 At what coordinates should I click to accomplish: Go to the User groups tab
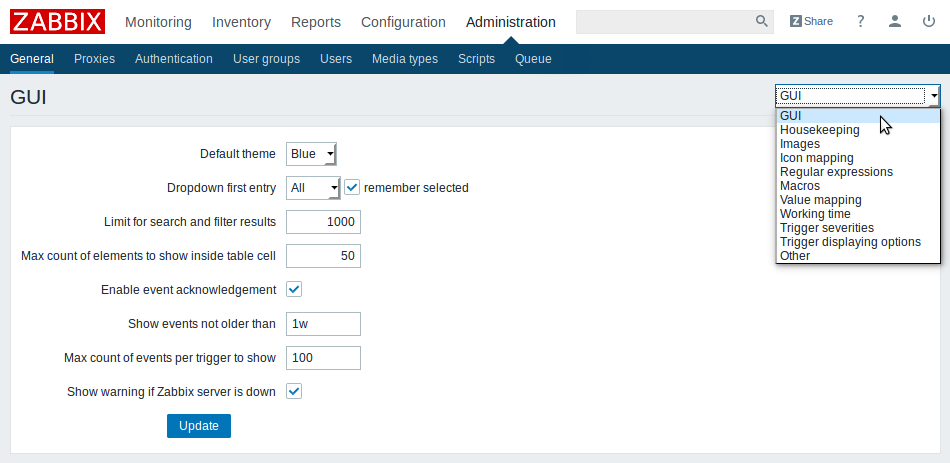click(267, 59)
